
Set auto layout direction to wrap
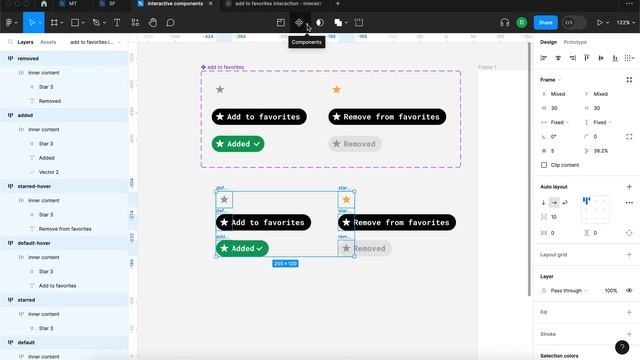pos(565,202)
